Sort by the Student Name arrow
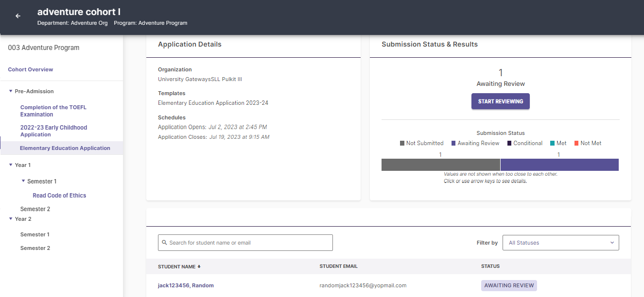Screen dimensions: 644x297 (x=199, y=266)
